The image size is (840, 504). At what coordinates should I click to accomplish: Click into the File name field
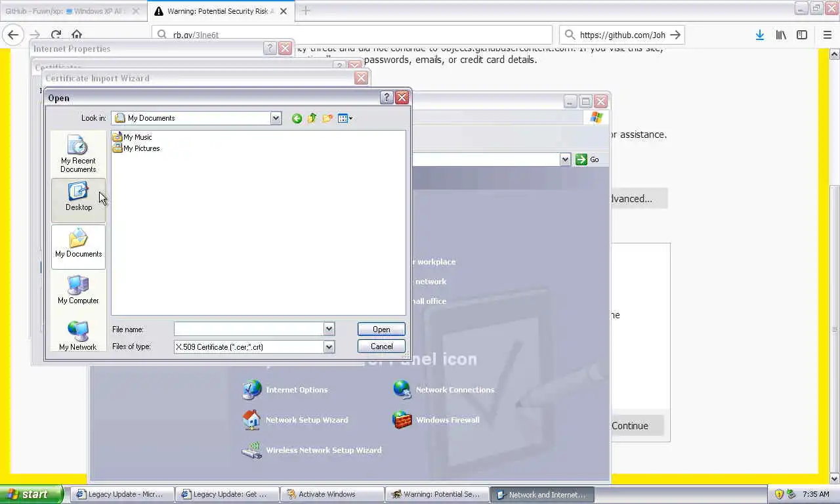tap(249, 329)
